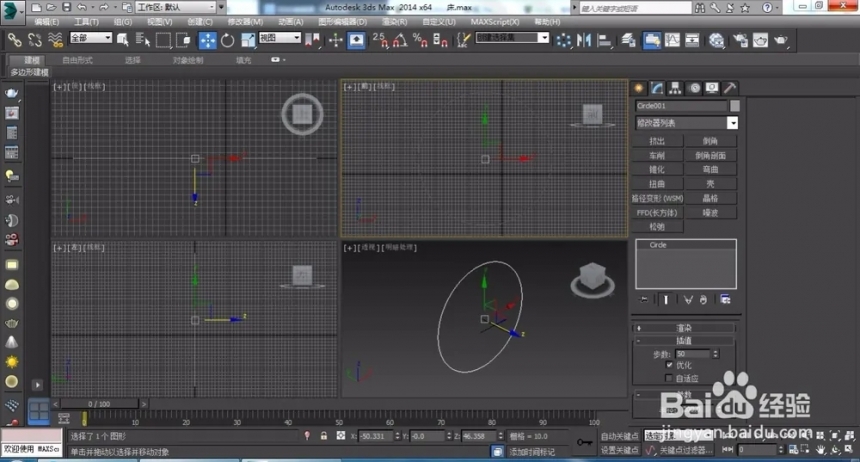860x462 pixels.
Task: Activate the Select and Move tool
Action: coord(207,40)
